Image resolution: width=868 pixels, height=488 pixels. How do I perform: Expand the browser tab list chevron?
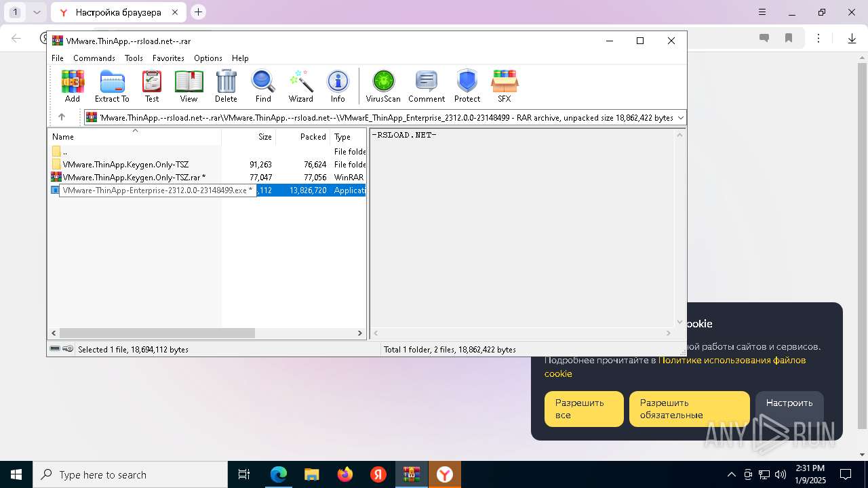click(37, 12)
